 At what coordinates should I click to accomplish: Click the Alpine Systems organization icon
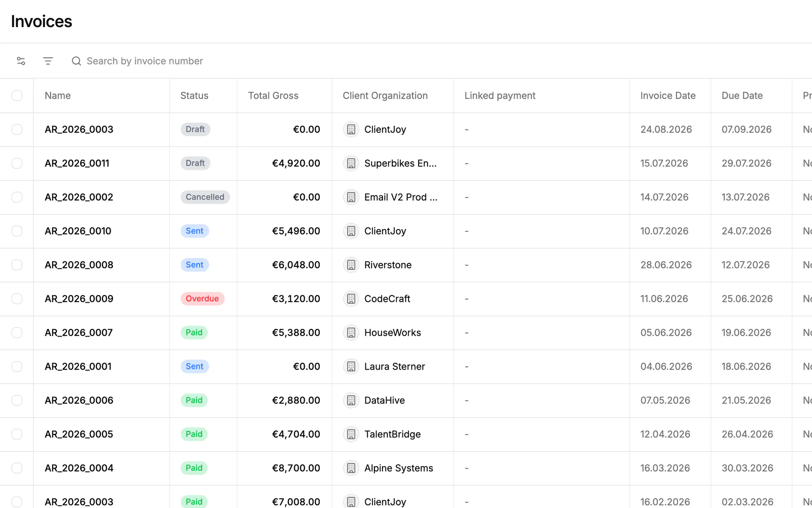351,468
